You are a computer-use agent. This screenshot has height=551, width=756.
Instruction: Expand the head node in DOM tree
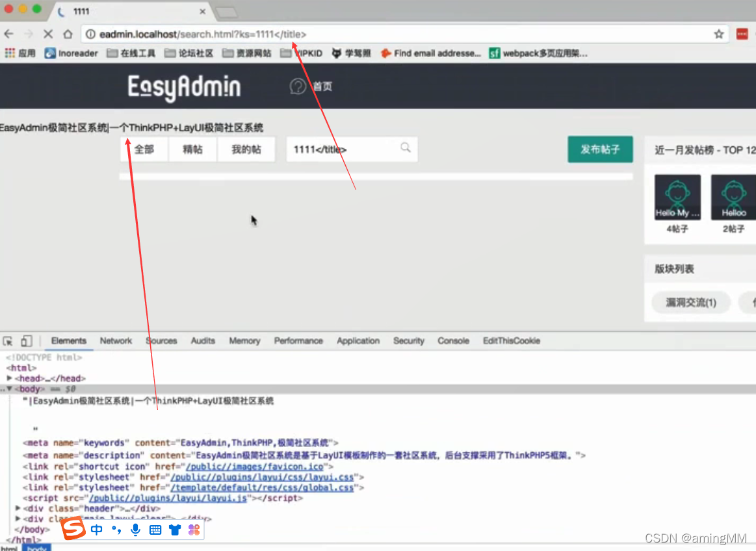[9, 378]
